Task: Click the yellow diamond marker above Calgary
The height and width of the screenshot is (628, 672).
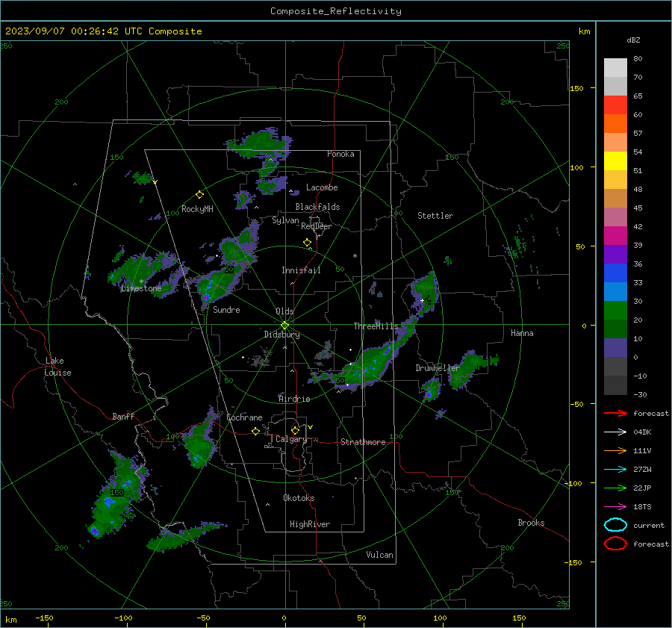Action: [x=295, y=430]
